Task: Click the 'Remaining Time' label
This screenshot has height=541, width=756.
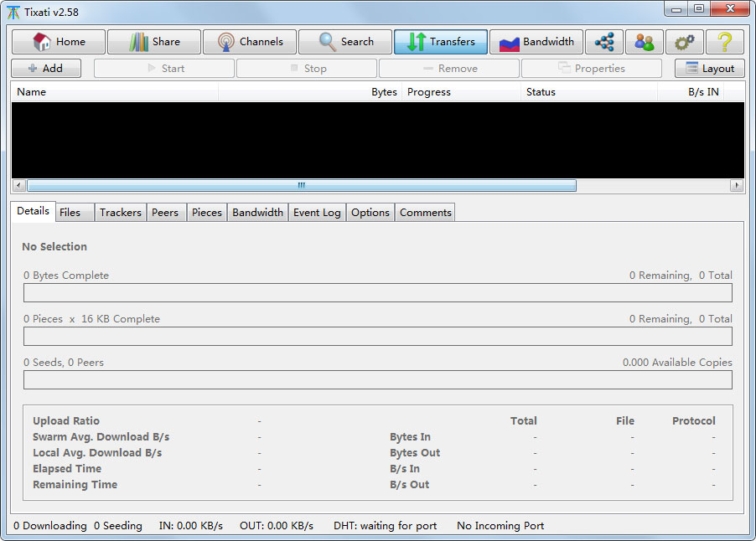Action: 75,485
